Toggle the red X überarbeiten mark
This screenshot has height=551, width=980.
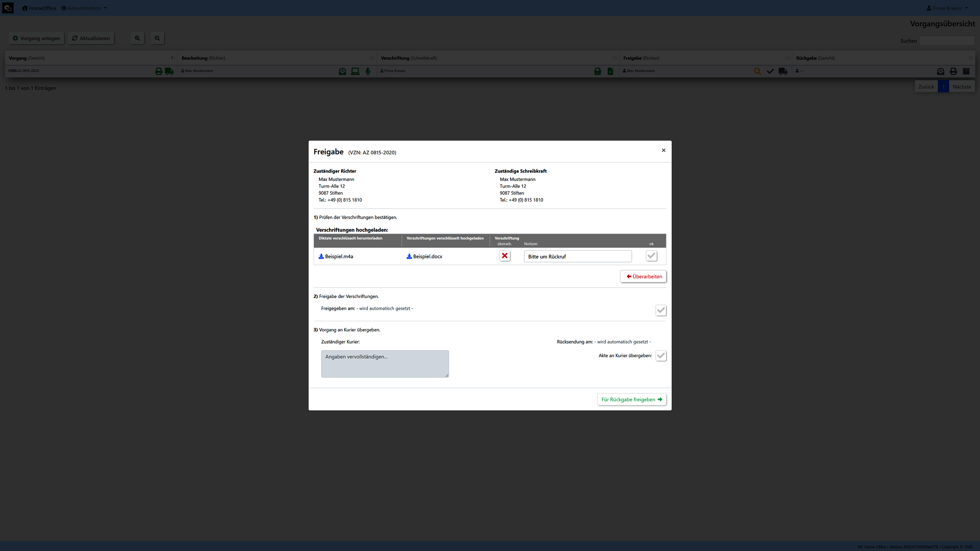pyautogui.click(x=505, y=256)
